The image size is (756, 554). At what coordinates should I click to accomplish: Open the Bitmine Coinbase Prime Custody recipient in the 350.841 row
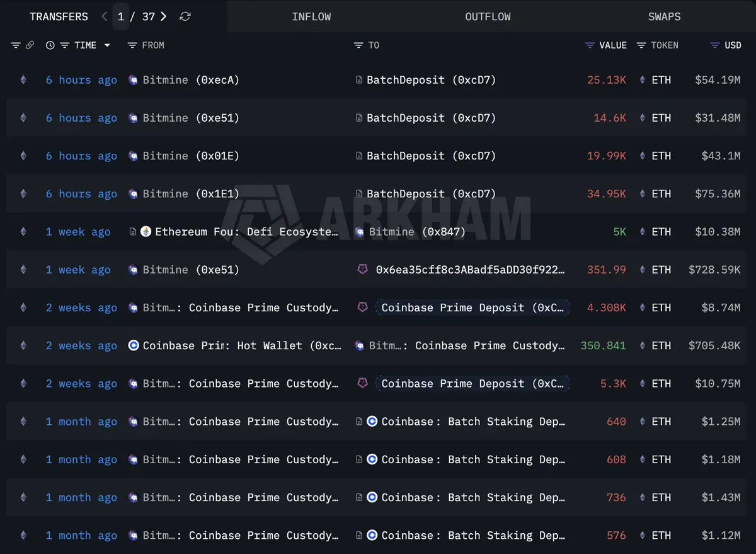467,345
